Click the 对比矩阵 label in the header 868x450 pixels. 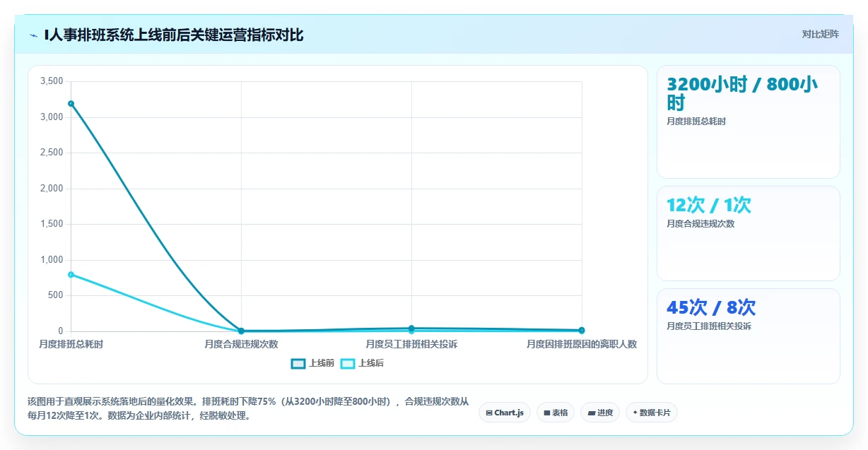point(820,35)
